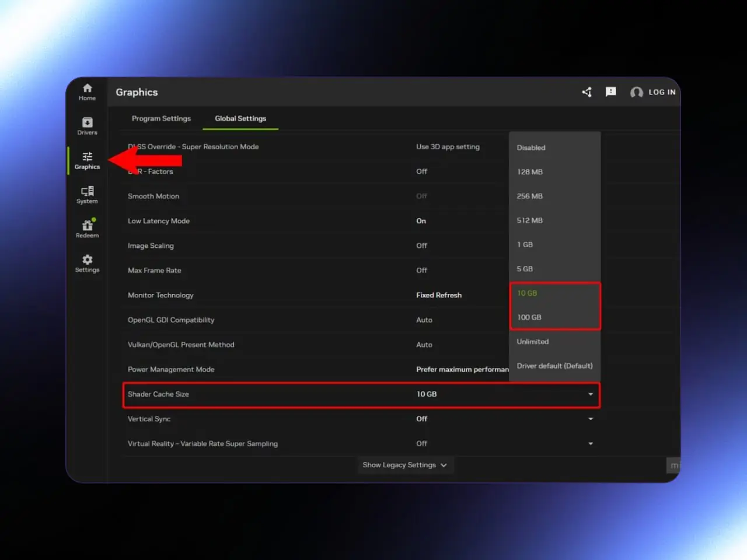Open the Settings gear icon
This screenshot has height=560, width=747.
[x=87, y=263]
